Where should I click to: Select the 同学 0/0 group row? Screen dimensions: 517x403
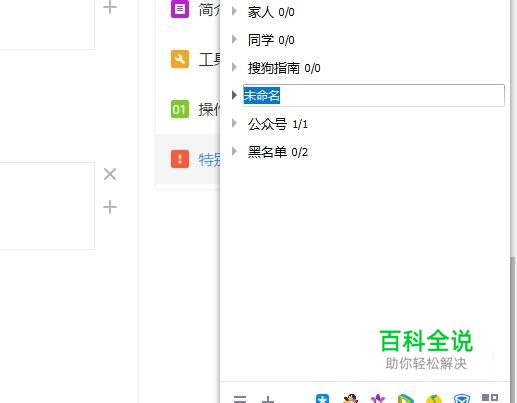(365, 40)
